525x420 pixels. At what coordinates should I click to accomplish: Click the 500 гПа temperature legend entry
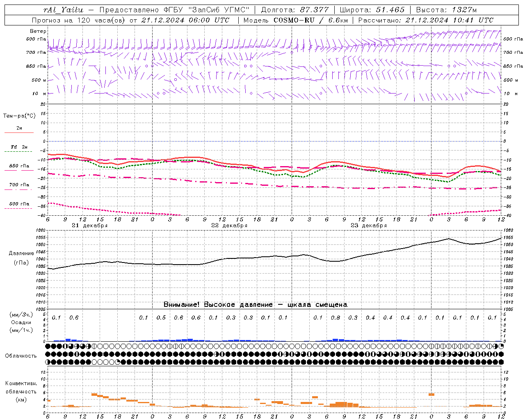[x=19, y=204]
